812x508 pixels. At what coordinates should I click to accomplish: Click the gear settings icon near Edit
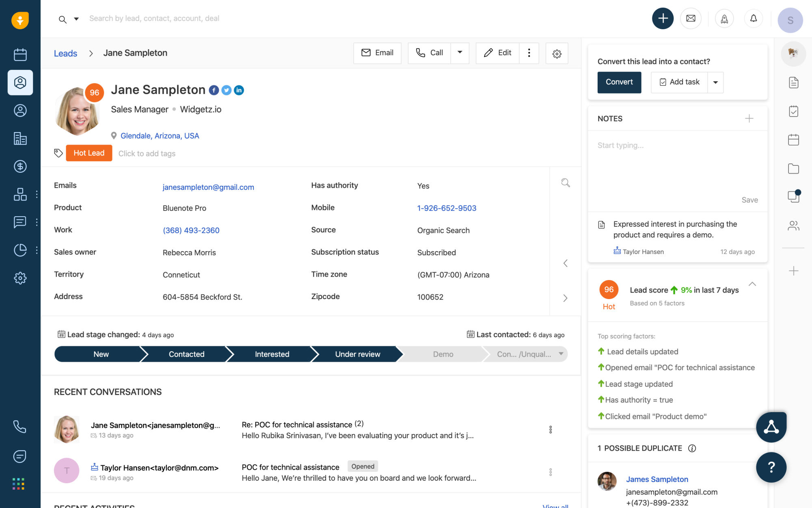557,54
